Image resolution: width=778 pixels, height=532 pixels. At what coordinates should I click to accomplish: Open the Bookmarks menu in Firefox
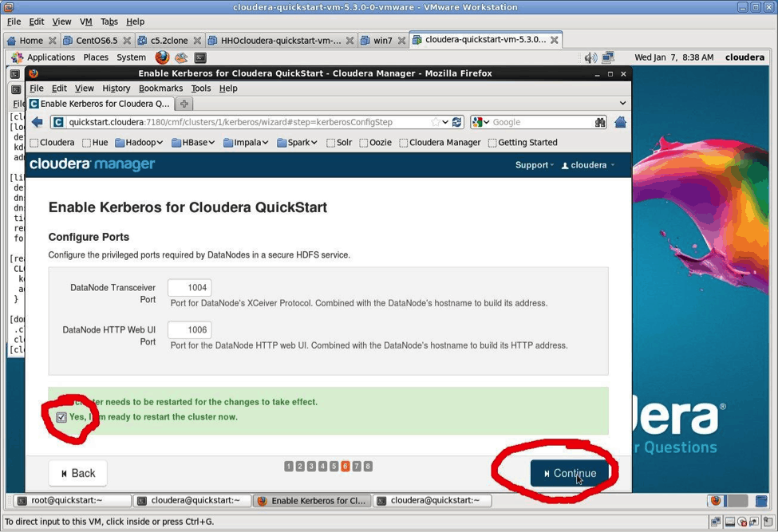click(x=160, y=89)
